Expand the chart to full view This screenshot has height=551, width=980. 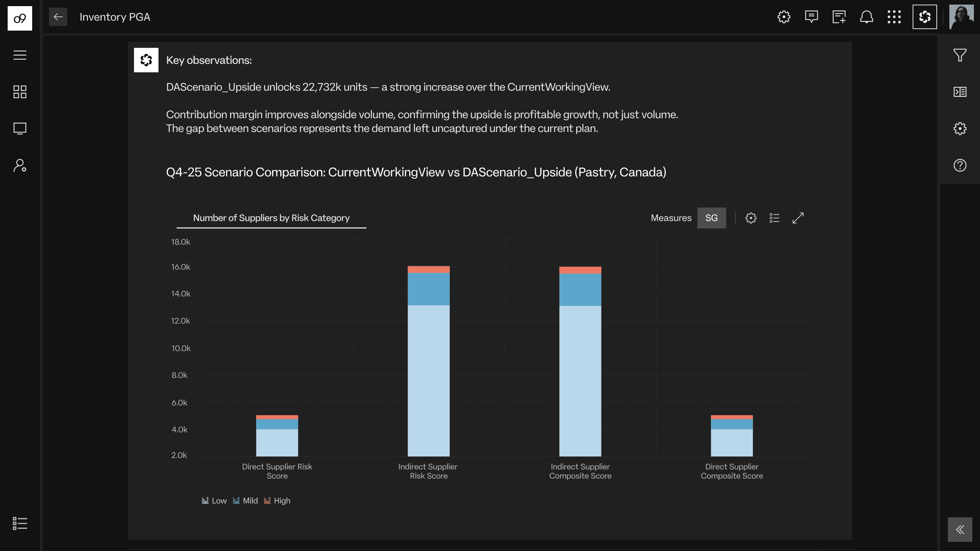(x=798, y=218)
